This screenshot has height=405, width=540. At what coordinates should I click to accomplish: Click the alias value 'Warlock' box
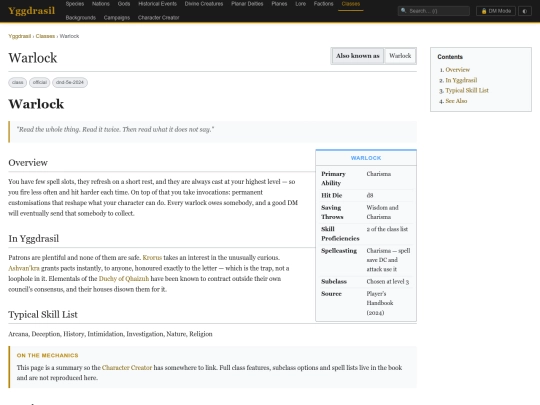click(x=400, y=56)
